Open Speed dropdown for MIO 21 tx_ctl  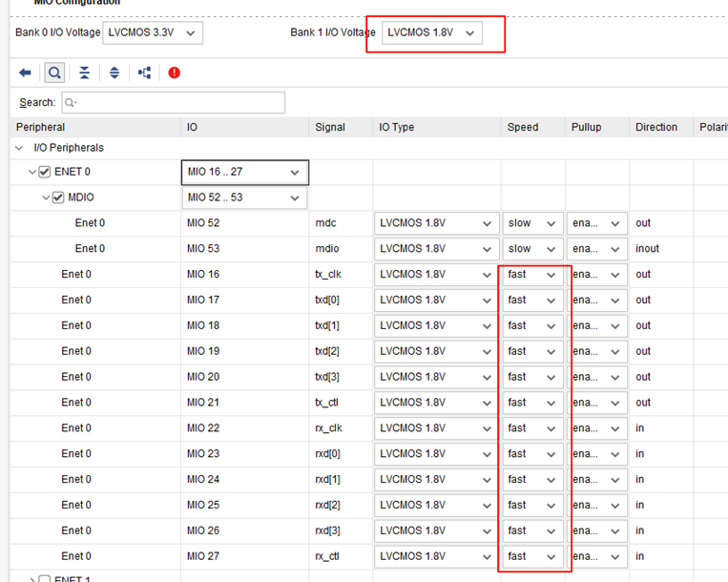[532, 403]
